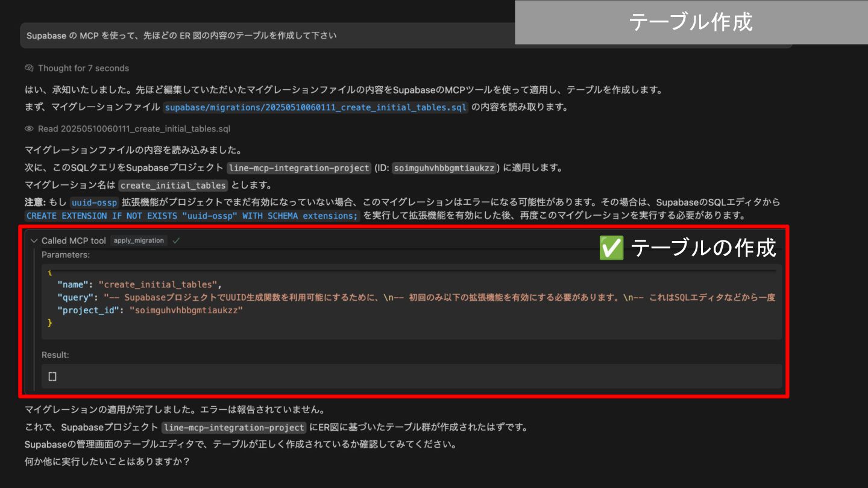Click the first line-mcp-integration-project code tag
The height and width of the screenshot is (488, 868).
coord(299,168)
